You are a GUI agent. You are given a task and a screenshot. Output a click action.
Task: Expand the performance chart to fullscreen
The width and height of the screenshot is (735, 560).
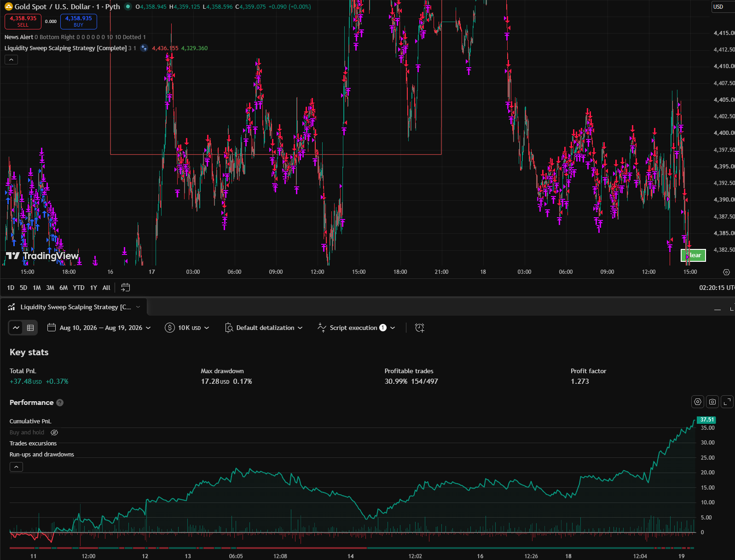point(727,402)
